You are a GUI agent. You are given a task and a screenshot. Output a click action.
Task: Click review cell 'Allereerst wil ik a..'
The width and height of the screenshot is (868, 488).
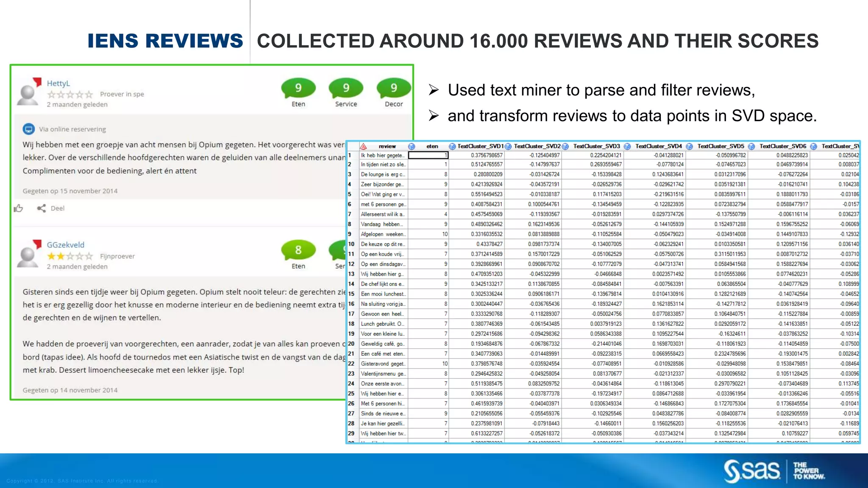(x=383, y=214)
